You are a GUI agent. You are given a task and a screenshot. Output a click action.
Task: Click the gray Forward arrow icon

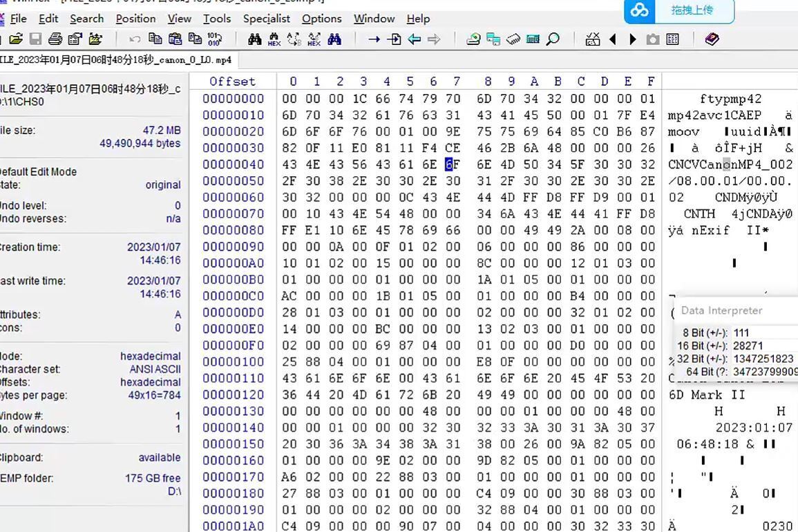coord(434,39)
